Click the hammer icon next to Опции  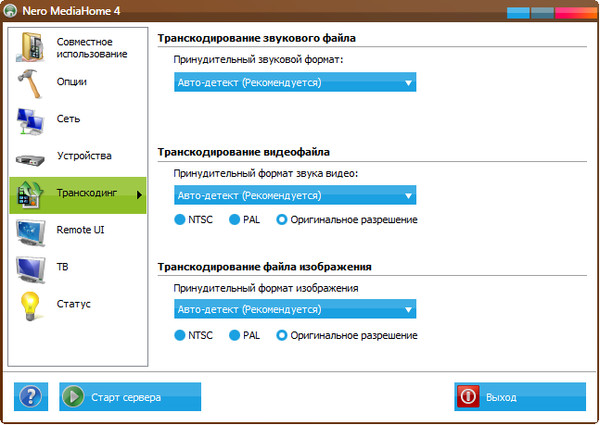tap(30, 82)
